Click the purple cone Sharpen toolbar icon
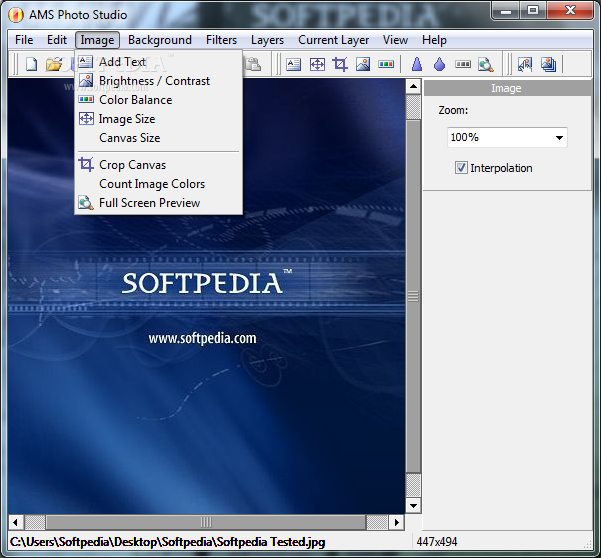The image size is (601, 558). (417, 64)
